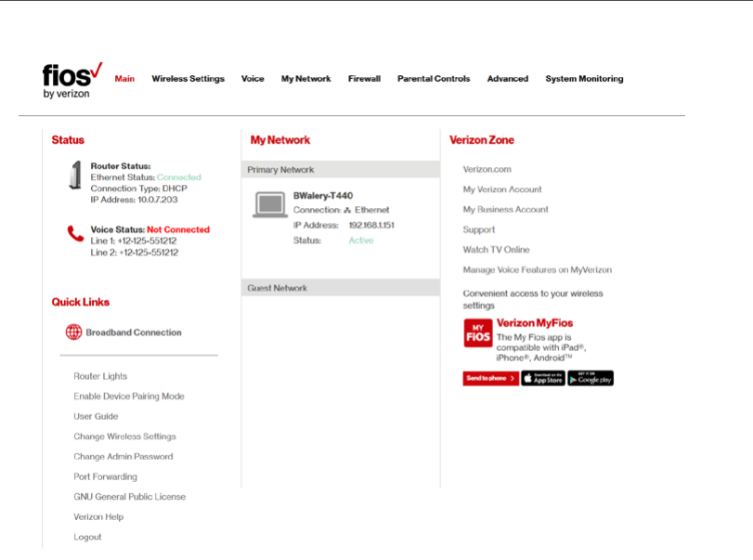This screenshot has height=560, width=753.
Task: Click the Guest Network section header
Action: click(341, 288)
